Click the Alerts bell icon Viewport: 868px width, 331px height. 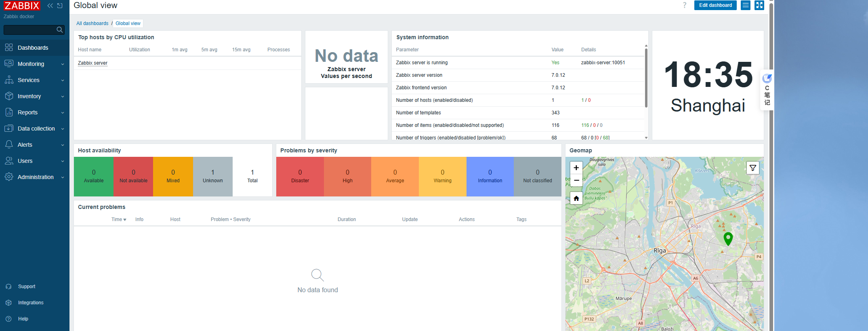pos(9,144)
